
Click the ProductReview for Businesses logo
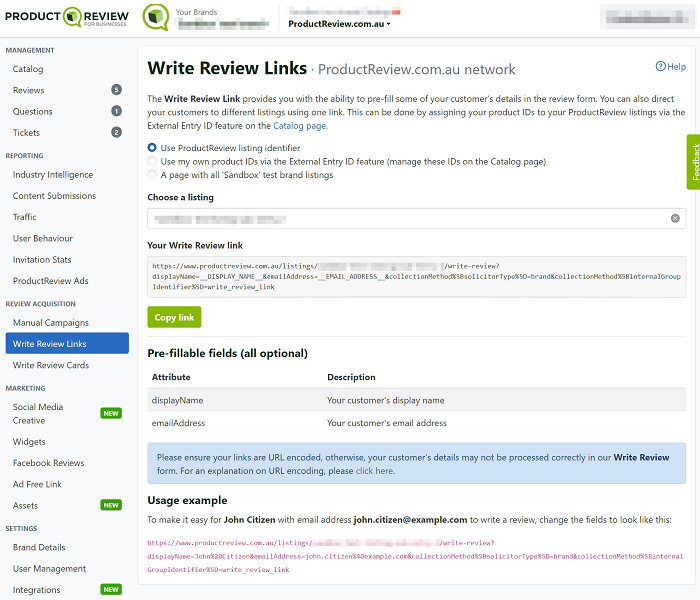(x=67, y=17)
